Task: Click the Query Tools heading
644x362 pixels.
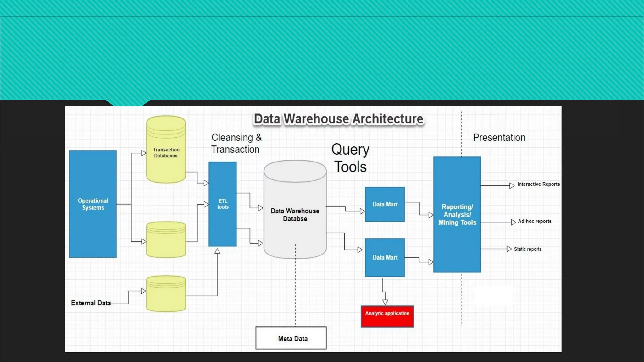Action: click(x=350, y=158)
